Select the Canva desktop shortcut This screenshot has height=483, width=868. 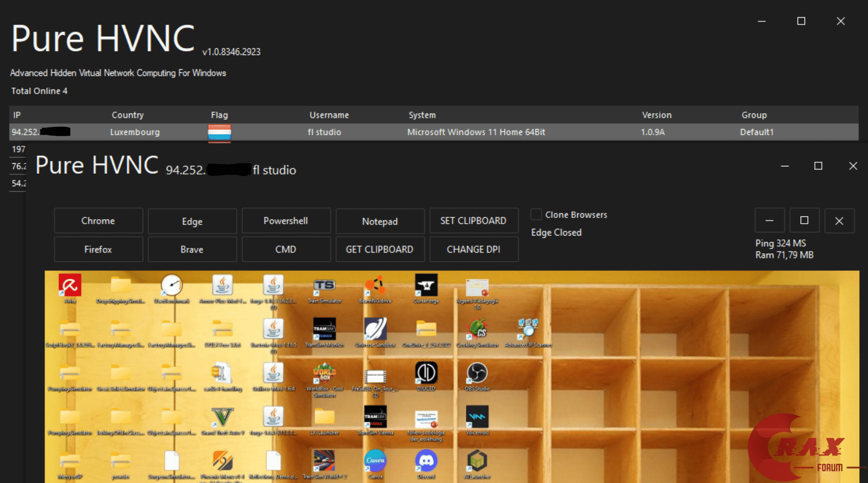(375, 461)
